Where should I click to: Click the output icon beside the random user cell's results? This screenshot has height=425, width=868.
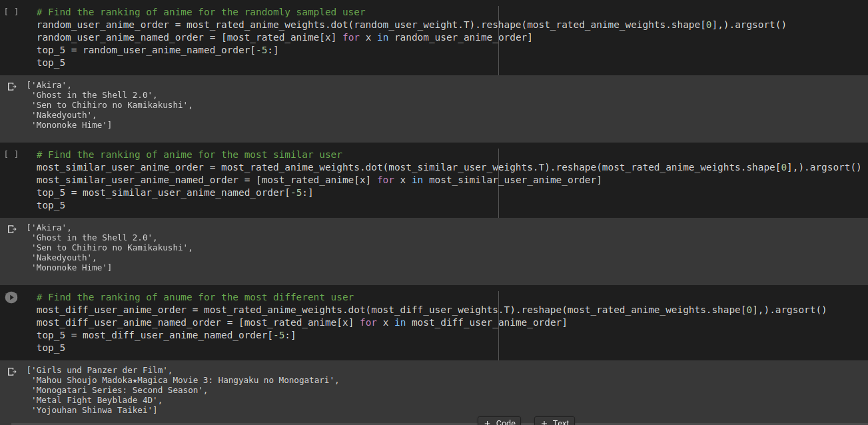click(11, 87)
